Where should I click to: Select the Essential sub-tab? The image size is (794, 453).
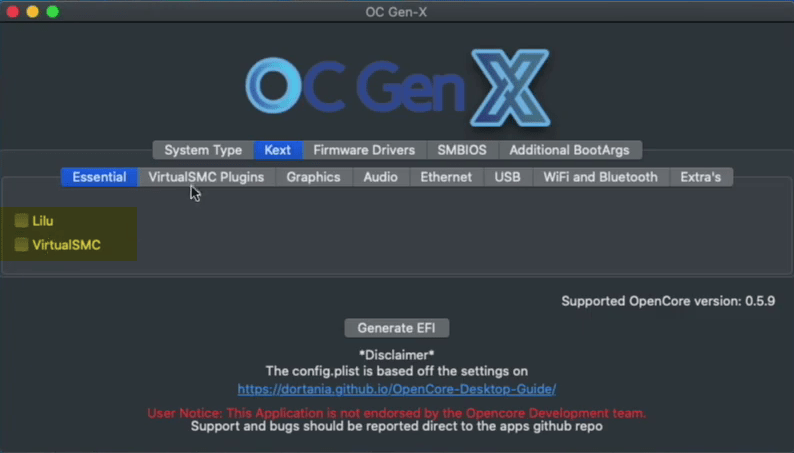(99, 177)
